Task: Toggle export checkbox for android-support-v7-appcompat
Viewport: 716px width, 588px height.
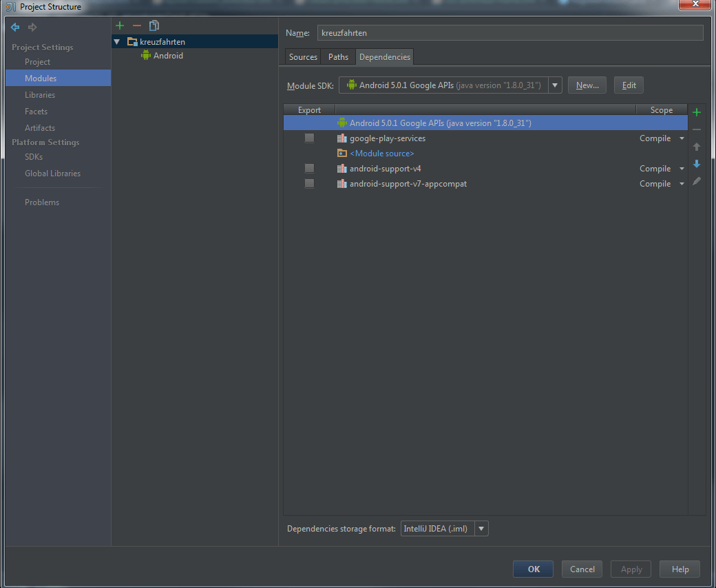Action: 309,184
